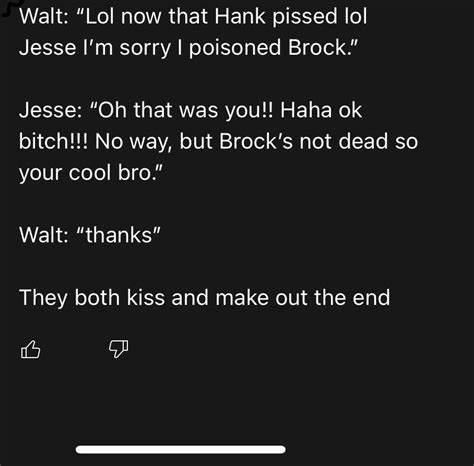Image resolution: width=474 pixels, height=466 pixels.
Task: Tap the line starting with "bitch!!! No way"
Action: 218,141
